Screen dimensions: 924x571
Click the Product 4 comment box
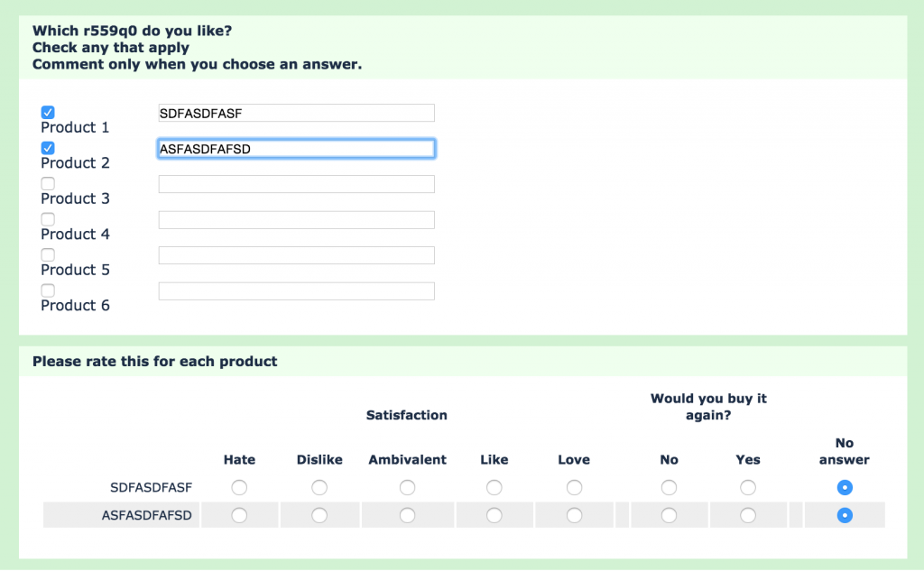coord(296,220)
